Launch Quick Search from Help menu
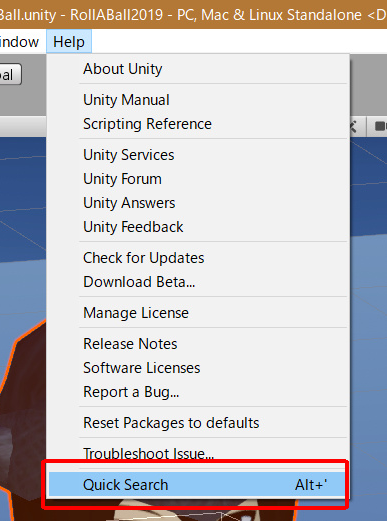387x521 pixels. 198,485
